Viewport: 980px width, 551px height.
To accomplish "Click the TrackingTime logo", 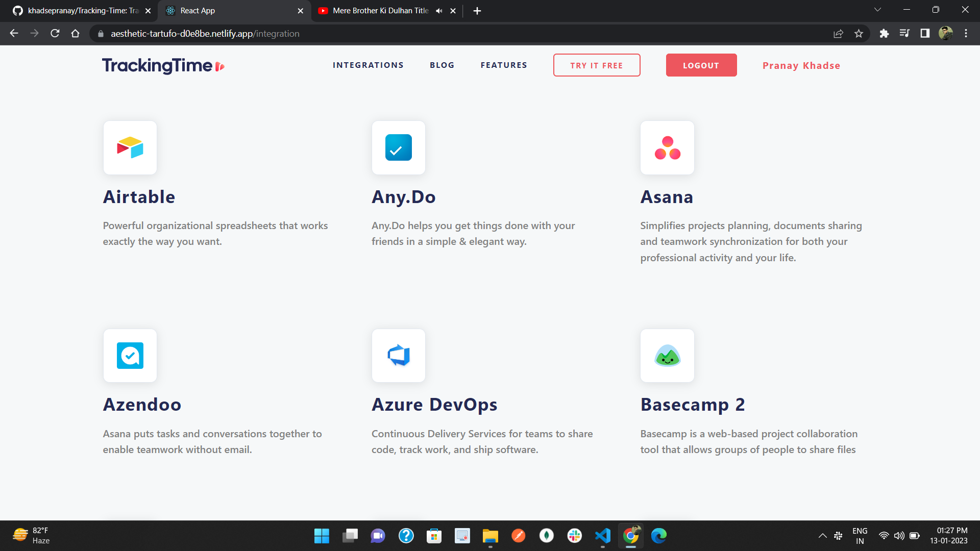I will [x=163, y=65].
